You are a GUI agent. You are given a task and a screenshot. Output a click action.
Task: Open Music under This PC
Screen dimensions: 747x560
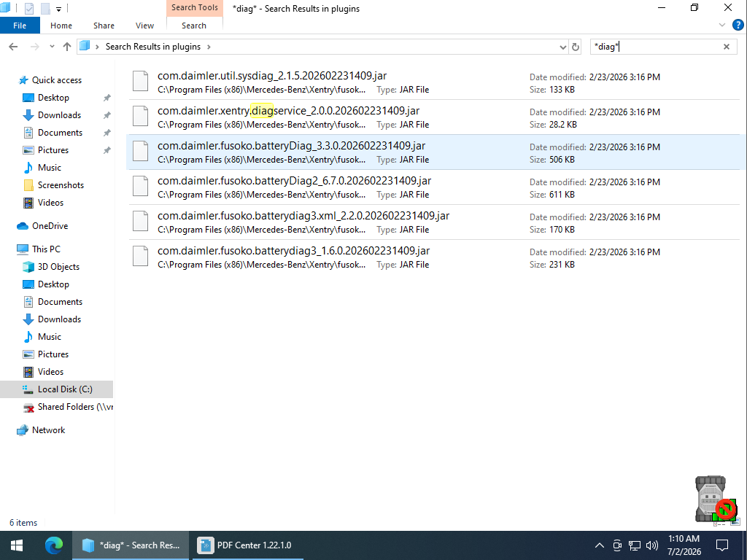pos(49,337)
